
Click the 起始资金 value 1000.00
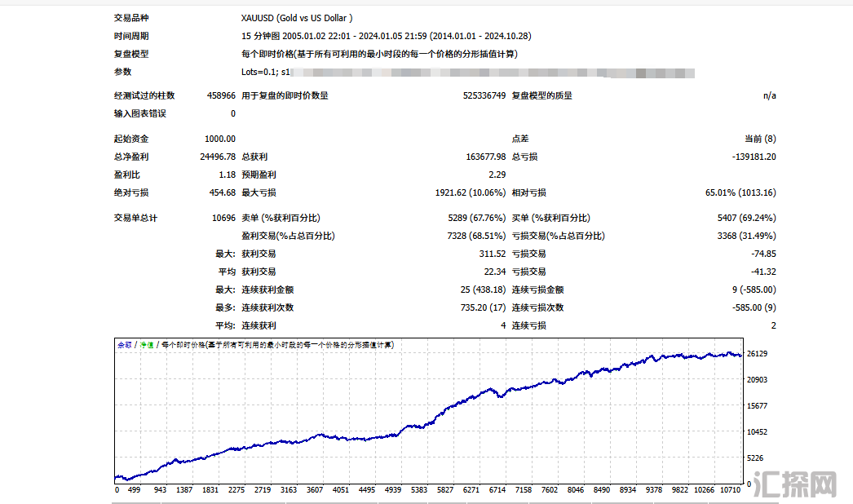click(x=219, y=139)
